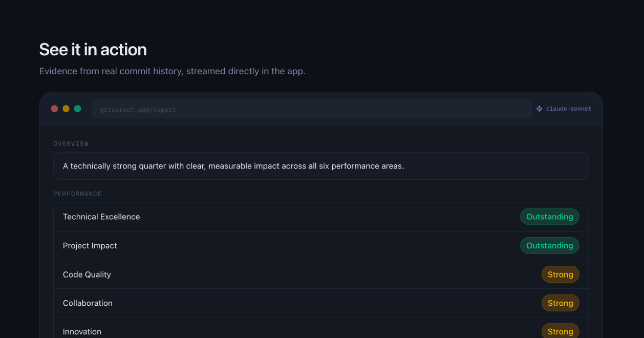Select the Code Quality row
Viewport: 644px width, 338px height.
(321, 274)
